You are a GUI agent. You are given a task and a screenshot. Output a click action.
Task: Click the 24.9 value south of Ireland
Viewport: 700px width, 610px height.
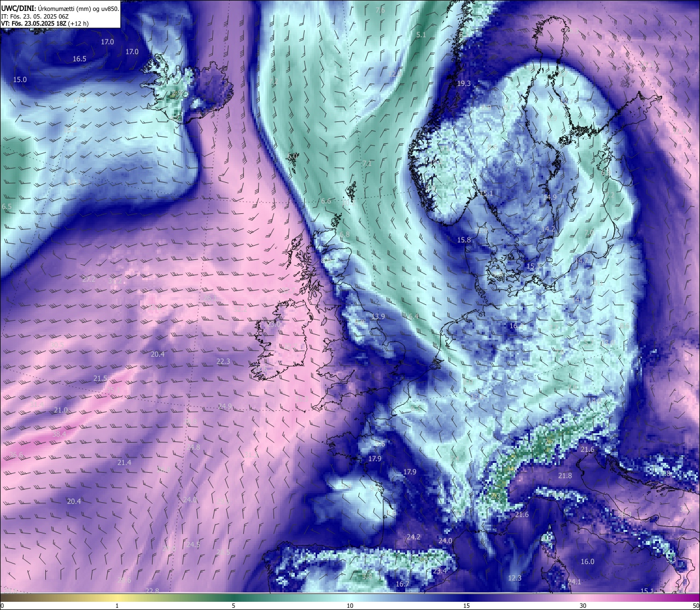[225, 406]
